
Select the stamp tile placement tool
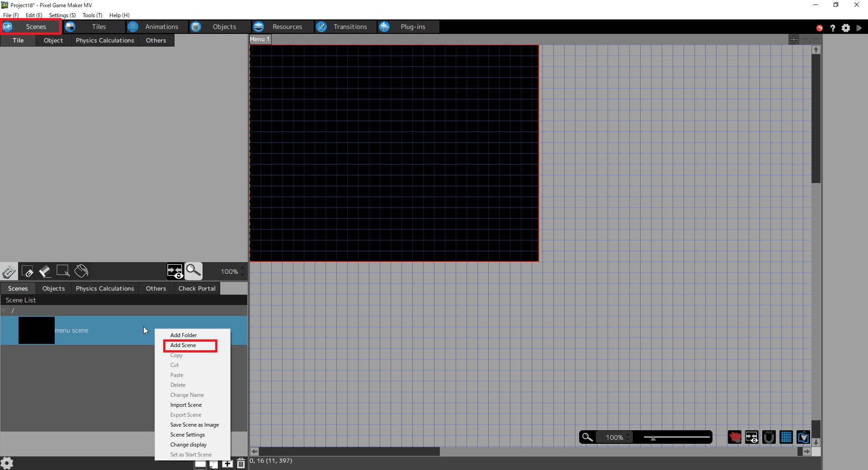9,272
